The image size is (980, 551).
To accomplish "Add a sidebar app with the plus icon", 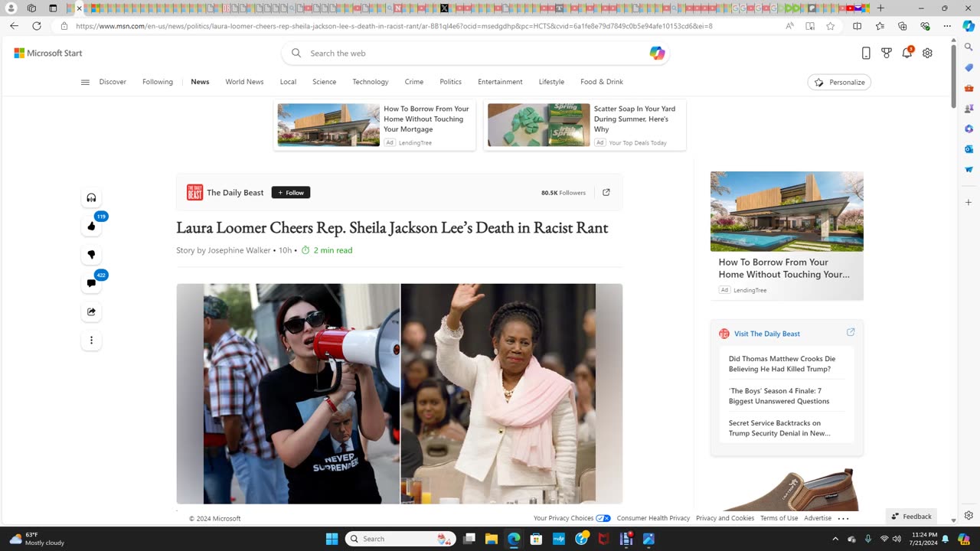I will [x=969, y=202].
